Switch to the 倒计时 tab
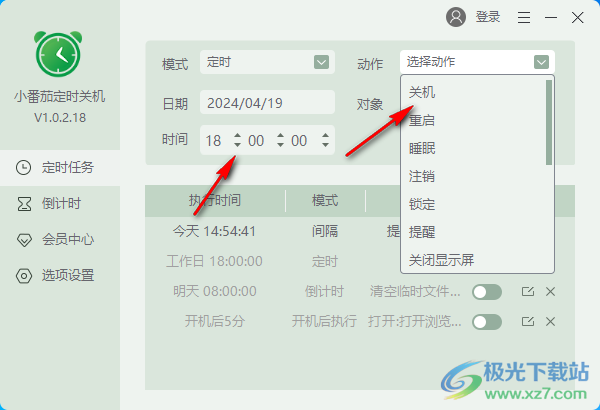This screenshot has height=410, width=600. [60, 204]
